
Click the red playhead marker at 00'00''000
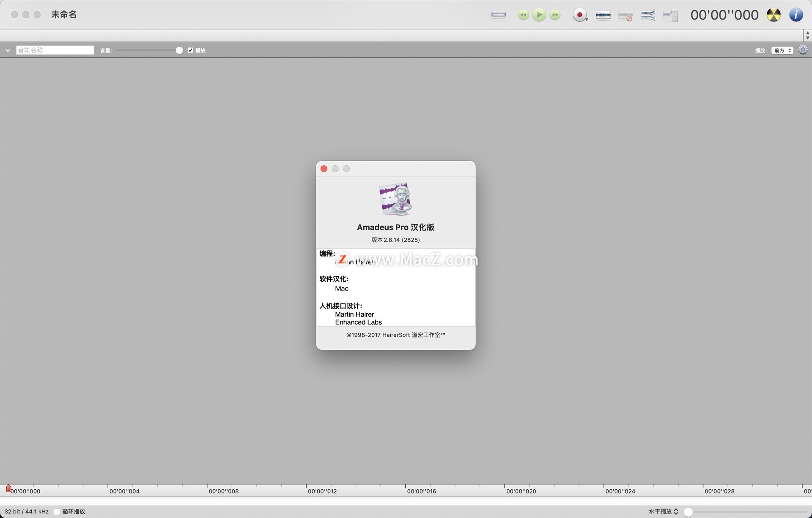(x=8, y=489)
